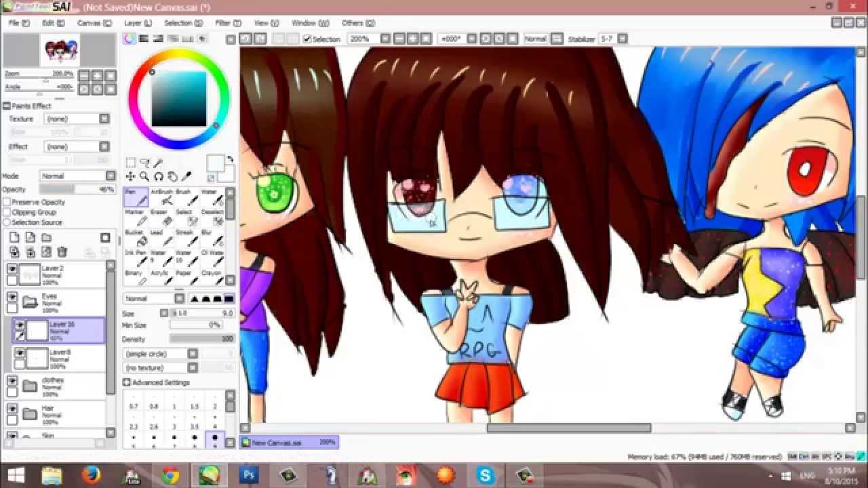
Task: Select the Marker tool
Action: (x=136, y=218)
